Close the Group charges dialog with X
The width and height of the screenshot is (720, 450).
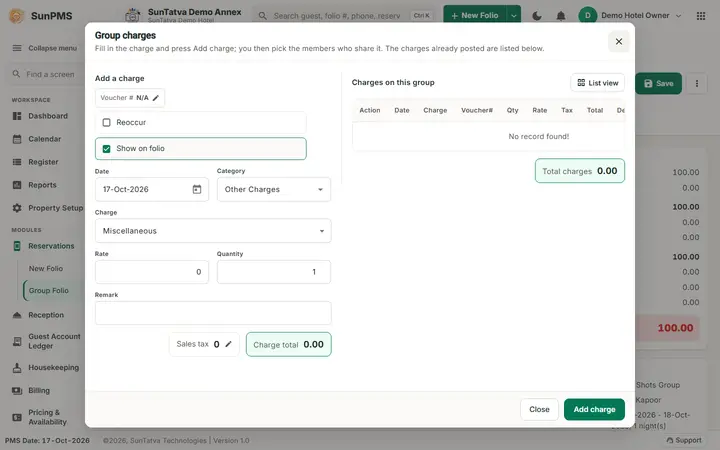pyautogui.click(x=619, y=41)
